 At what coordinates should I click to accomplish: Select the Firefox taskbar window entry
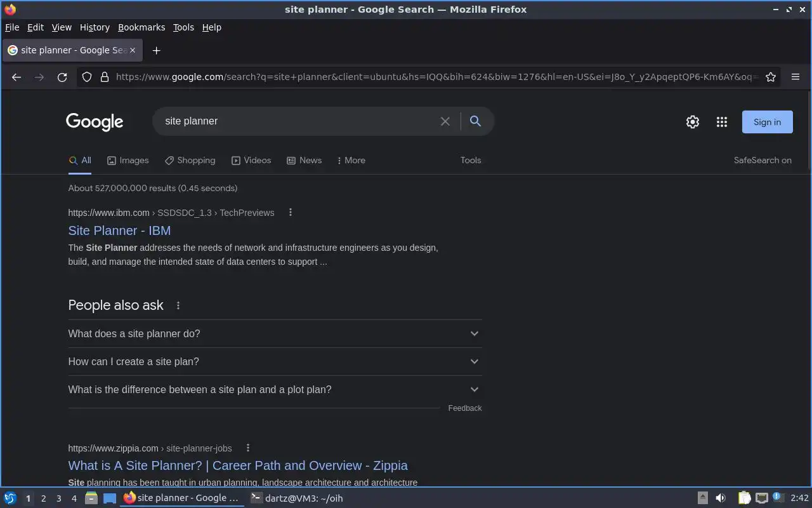(x=183, y=498)
